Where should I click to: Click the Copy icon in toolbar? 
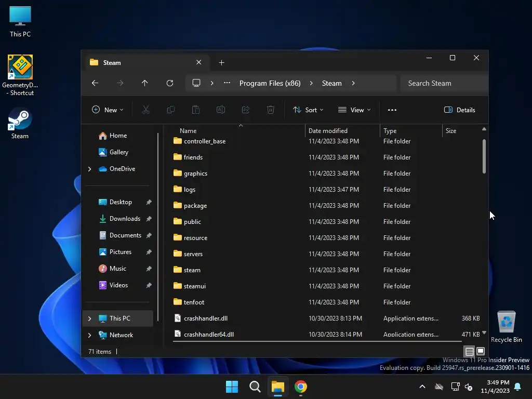tap(170, 110)
